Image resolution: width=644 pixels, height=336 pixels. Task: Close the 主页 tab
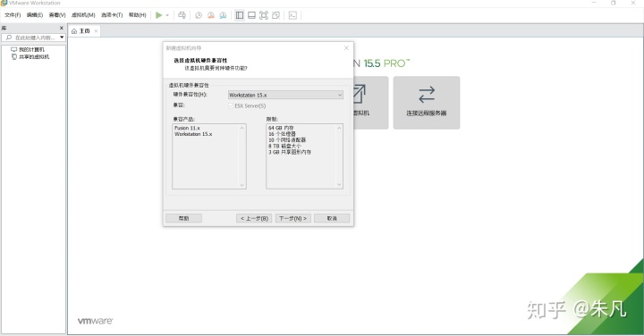[x=96, y=30]
